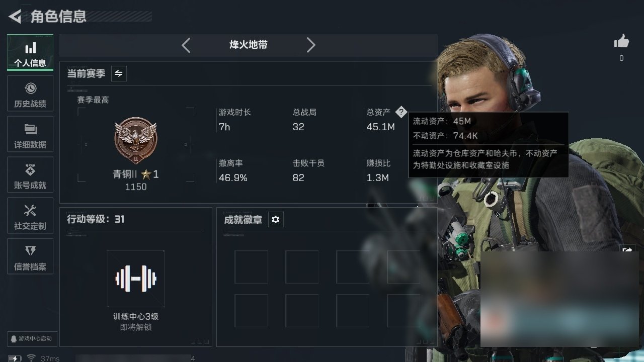Open the 账号成就 account achievements section
This screenshot has width=644, height=362.
pos(30,175)
